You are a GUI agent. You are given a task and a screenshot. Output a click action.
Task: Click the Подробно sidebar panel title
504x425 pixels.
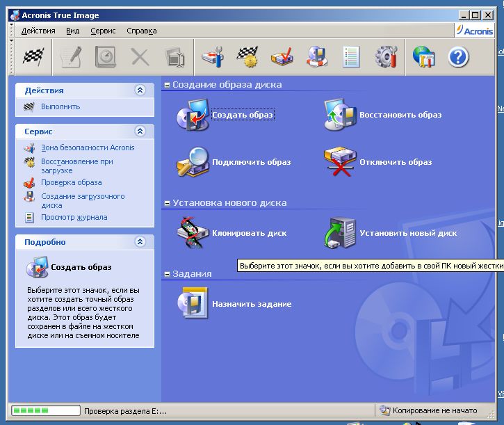coord(45,242)
